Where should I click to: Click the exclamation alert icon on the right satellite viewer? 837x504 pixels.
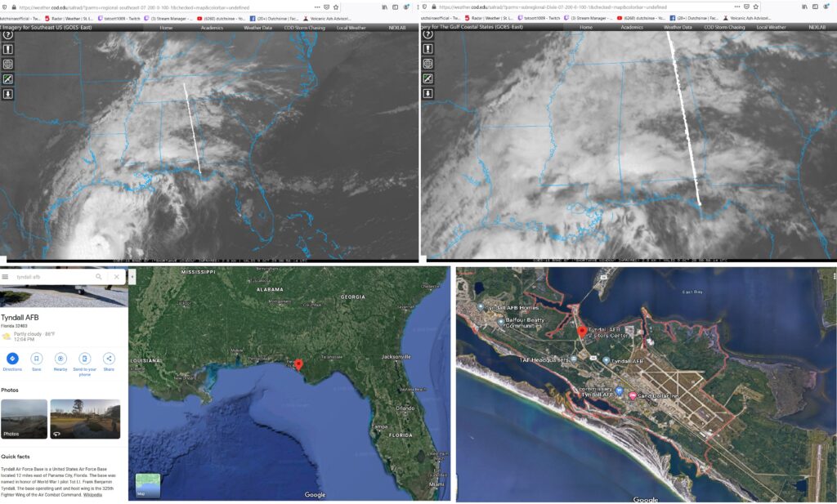click(x=427, y=49)
